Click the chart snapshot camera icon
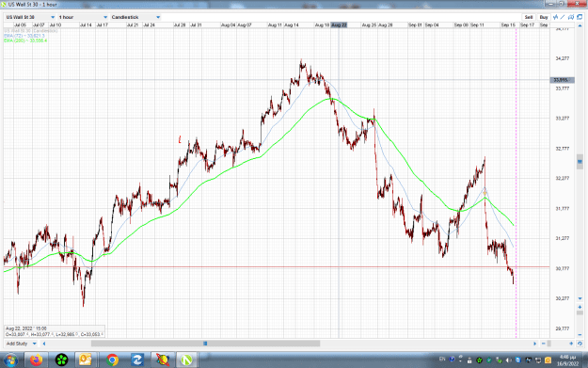The width and height of the screenshot is (588, 368). tap(571, 17)
